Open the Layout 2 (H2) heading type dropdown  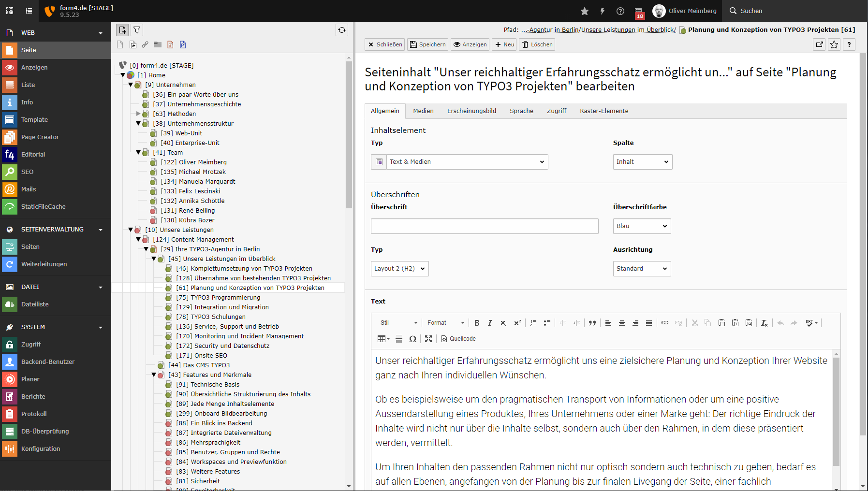[x=400, y=269]
